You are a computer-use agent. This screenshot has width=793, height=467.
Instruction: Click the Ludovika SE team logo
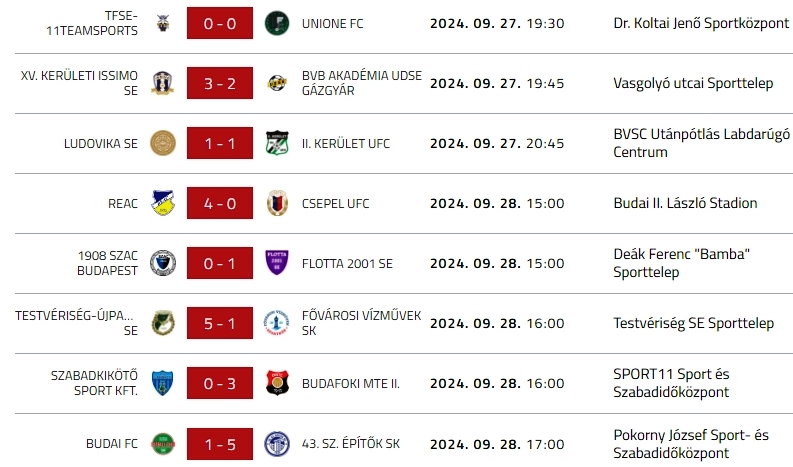pyautogui.click(x=162, y=143)
